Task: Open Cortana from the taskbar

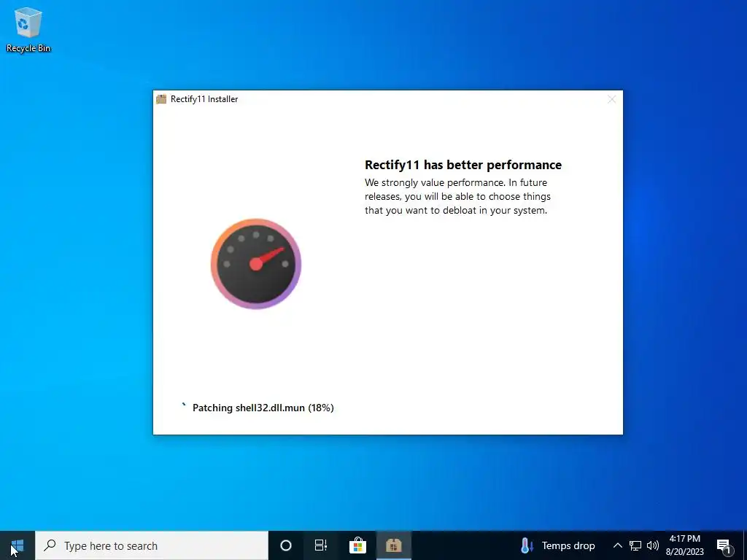Action: tap(286, 545)
